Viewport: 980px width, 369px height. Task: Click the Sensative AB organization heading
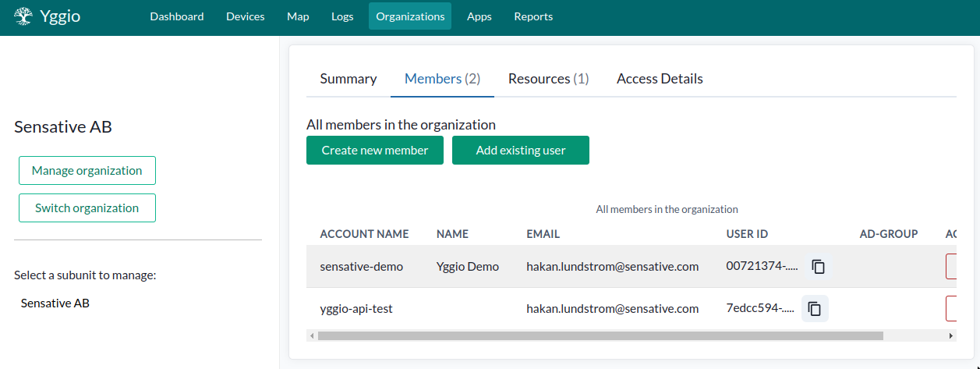click(63, 127)
